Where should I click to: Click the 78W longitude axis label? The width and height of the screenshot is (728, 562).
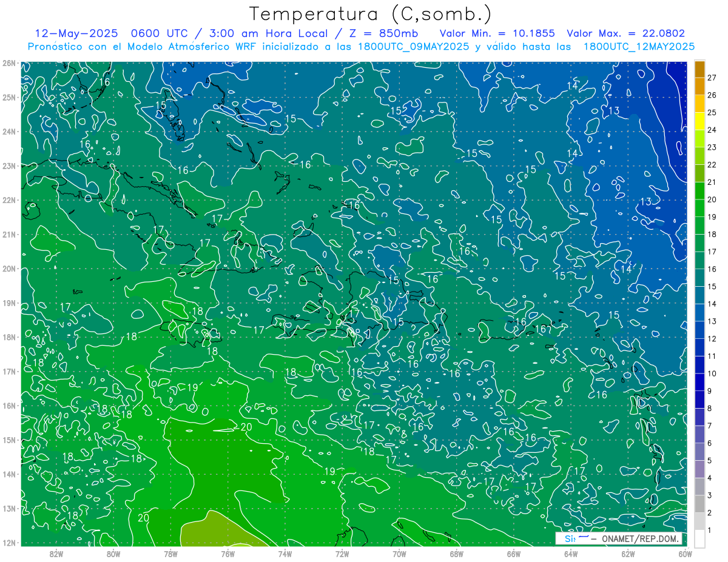tap(170, 554)
